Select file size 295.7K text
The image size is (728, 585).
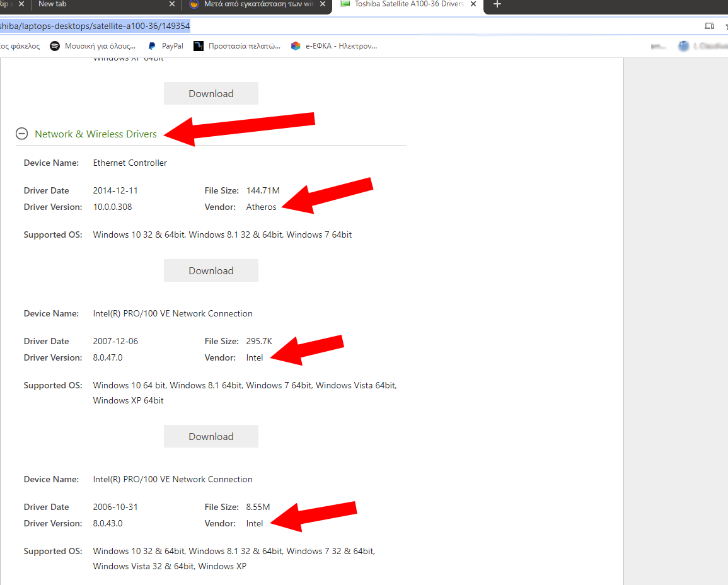click(x=259, y=341)
